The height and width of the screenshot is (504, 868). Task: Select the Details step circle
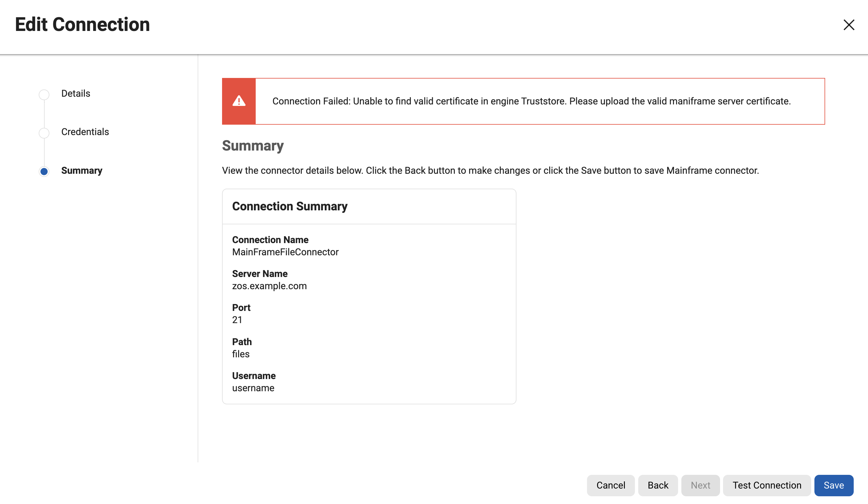point(44,94)
